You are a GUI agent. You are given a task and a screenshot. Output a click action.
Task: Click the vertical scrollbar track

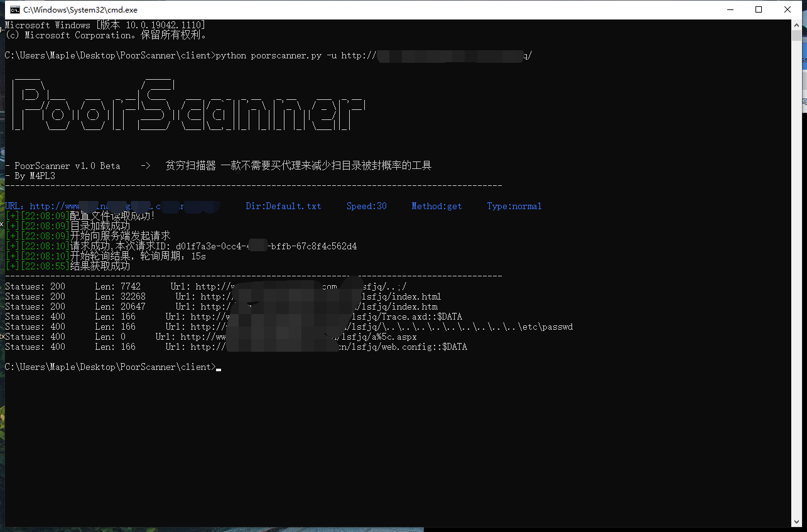797,273
